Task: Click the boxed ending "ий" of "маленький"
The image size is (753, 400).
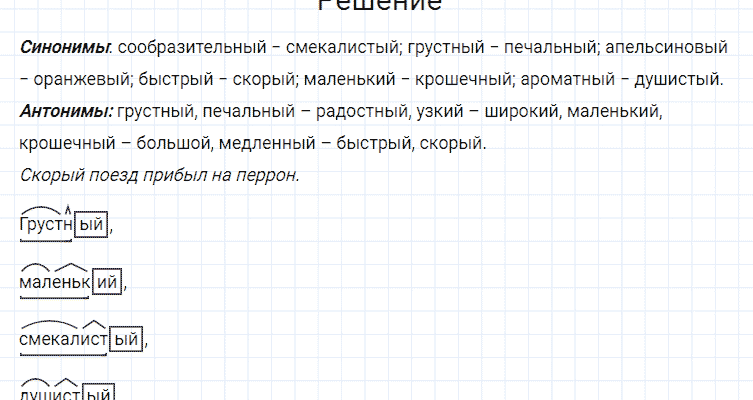Action: pos(108,284)
